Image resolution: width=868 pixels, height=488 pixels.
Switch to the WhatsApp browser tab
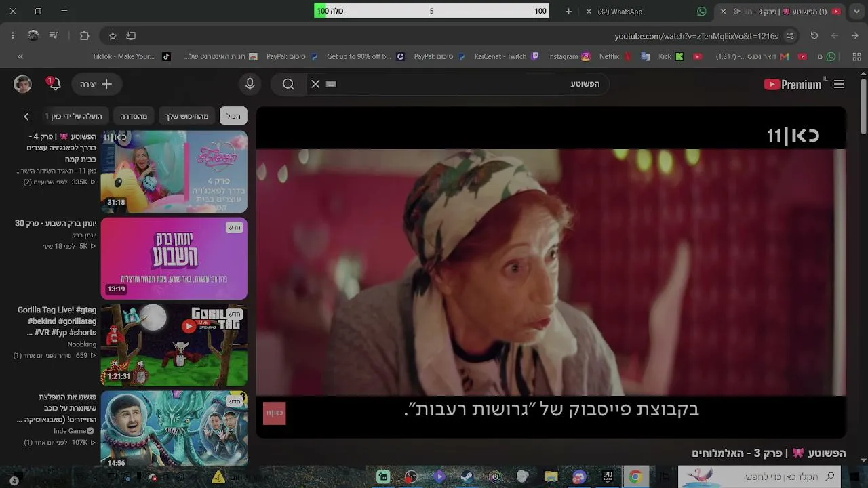point(644,12)
